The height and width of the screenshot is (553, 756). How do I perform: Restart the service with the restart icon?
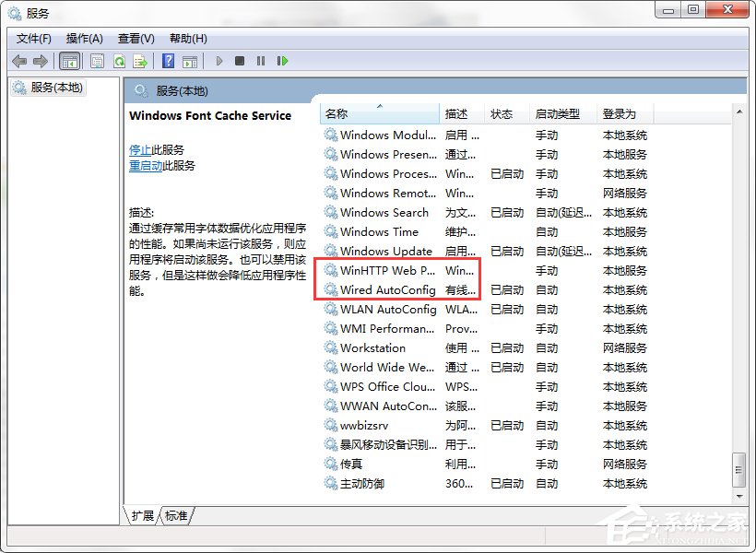(x=283, y=61)
